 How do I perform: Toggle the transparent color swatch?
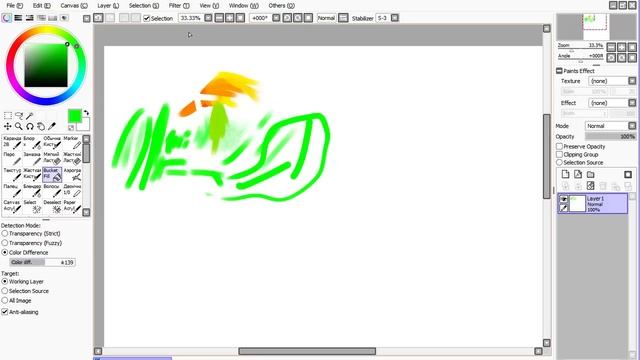tap(71, 128)
